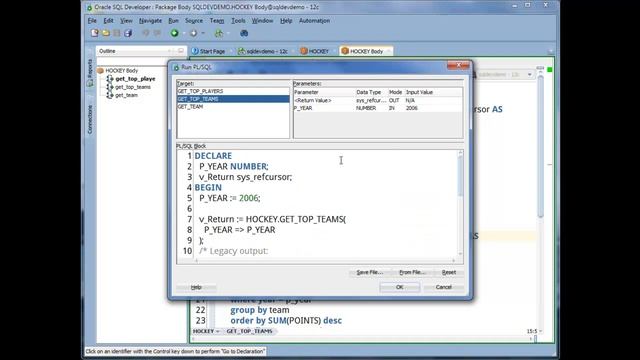Image resolution: width=640 pixels, height=360 pixels.
Task: Select GET_TOP_TEAMS in Target list
Action: [x=233, y=99]
